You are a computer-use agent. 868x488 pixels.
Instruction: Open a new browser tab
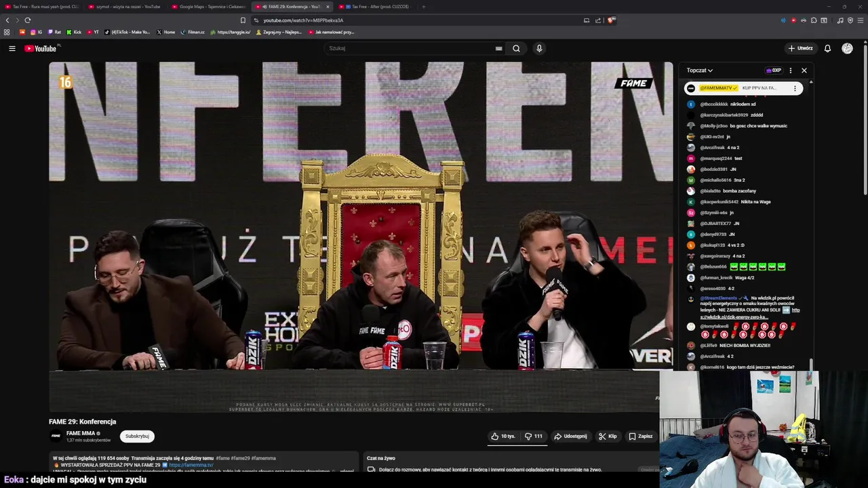pyautogui.click(x=423, y=7)
